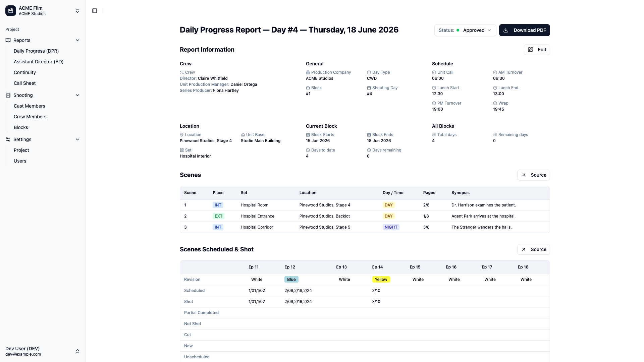This screenshot has width=644, height=362.
Task: Click the Remaining days list icon
Action: pyautogui.click(x=495, y=135)
